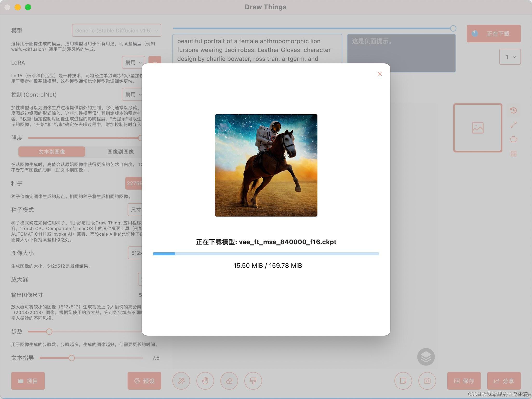Open the 模型 selection dropdown
The height and width of the screenshot is (399, 532).
116,30
